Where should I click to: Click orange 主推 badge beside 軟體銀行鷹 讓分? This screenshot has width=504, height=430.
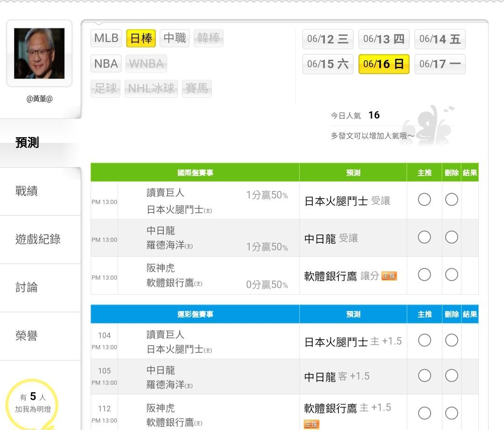(389, 276)
